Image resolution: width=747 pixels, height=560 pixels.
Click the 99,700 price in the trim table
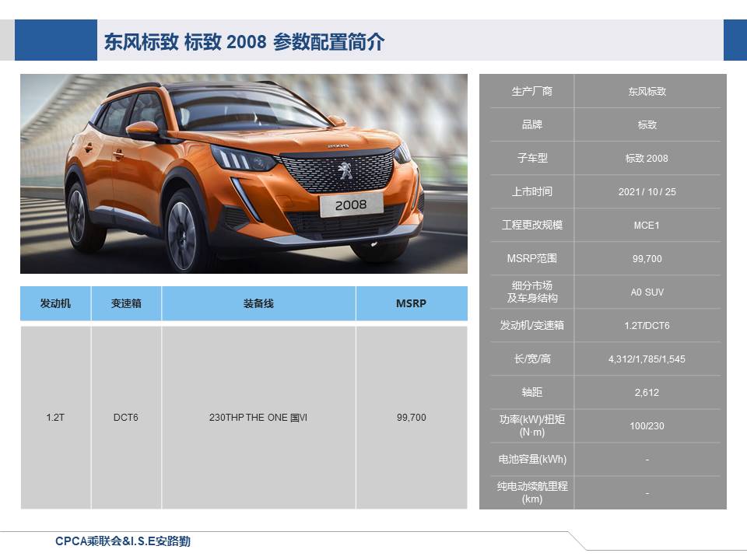tap(412, 418)
